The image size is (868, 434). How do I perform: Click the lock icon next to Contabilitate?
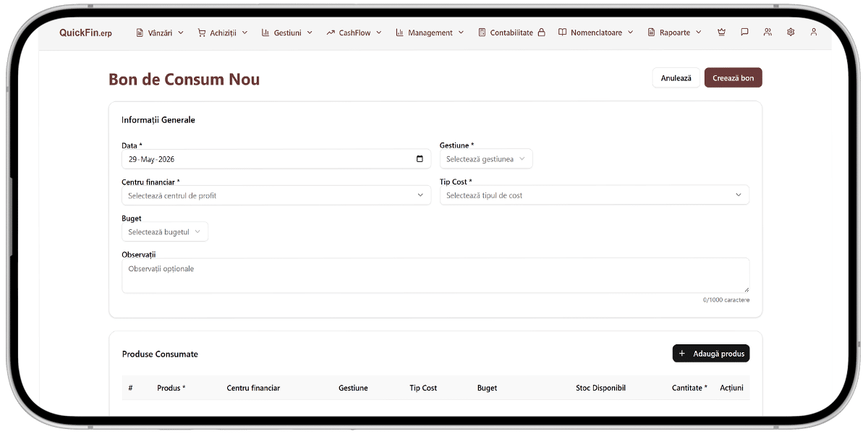pyautogui.click(x=541, y=33)
